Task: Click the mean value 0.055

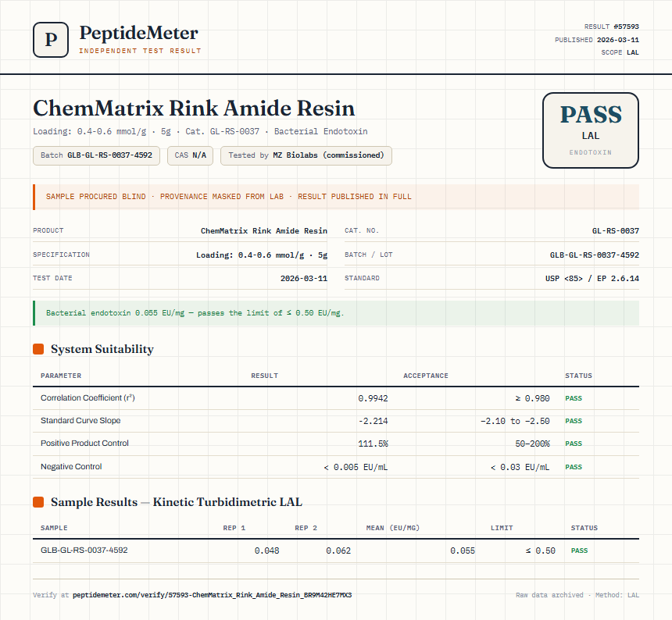Action: [463, 551]
